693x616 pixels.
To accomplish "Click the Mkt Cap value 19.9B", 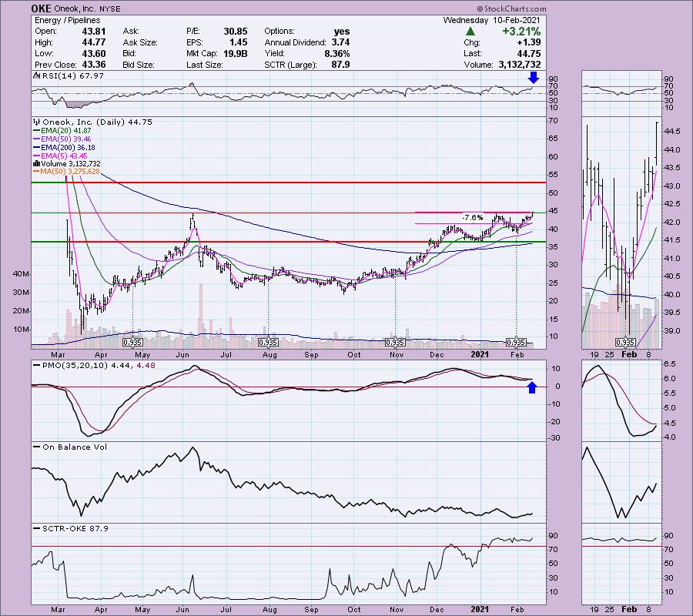I will pyautogui.click(x=235, y=53).
